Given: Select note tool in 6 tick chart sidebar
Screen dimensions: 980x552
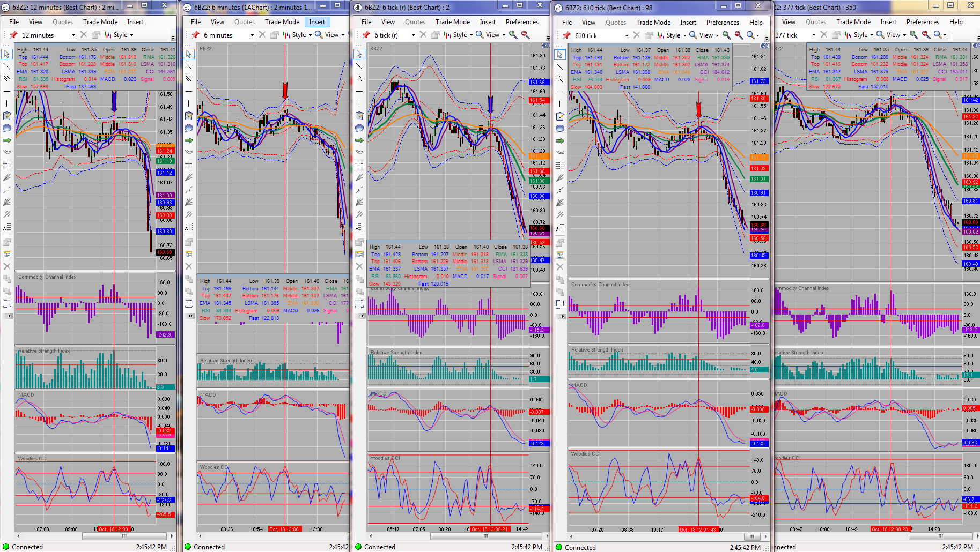Looking at the screenshot, I should (x=359, y=116).
